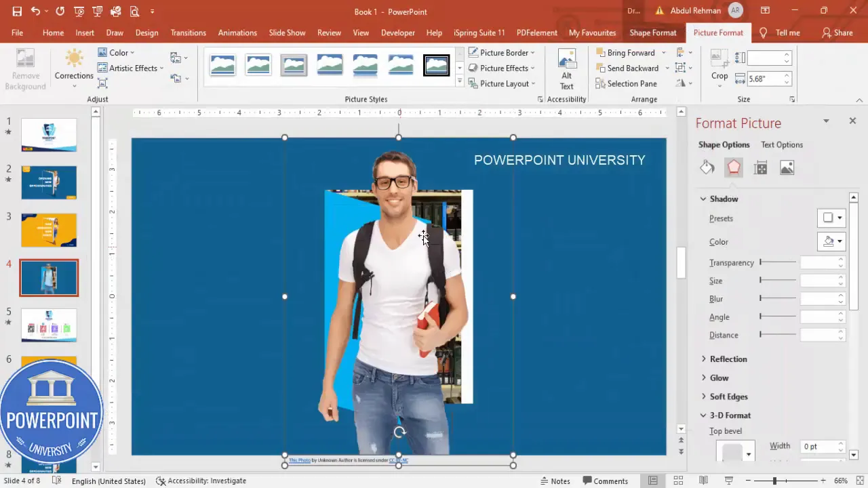Open the Corrections gallery
Viewport: 868px width, 488px height.
(74, 67)
